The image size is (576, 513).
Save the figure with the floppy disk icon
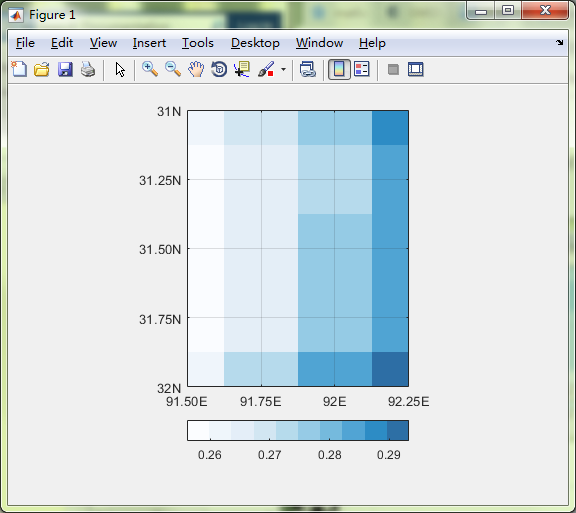65,69
